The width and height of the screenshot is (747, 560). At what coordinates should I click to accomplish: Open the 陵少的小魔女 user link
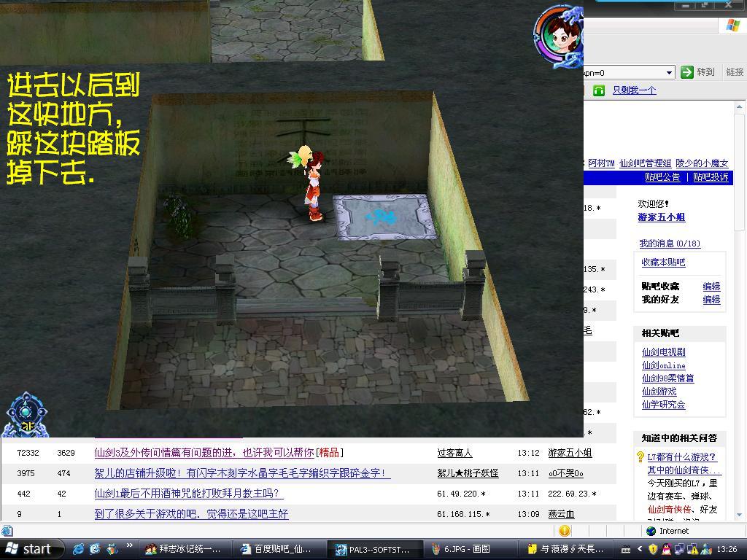coord(702,163)
